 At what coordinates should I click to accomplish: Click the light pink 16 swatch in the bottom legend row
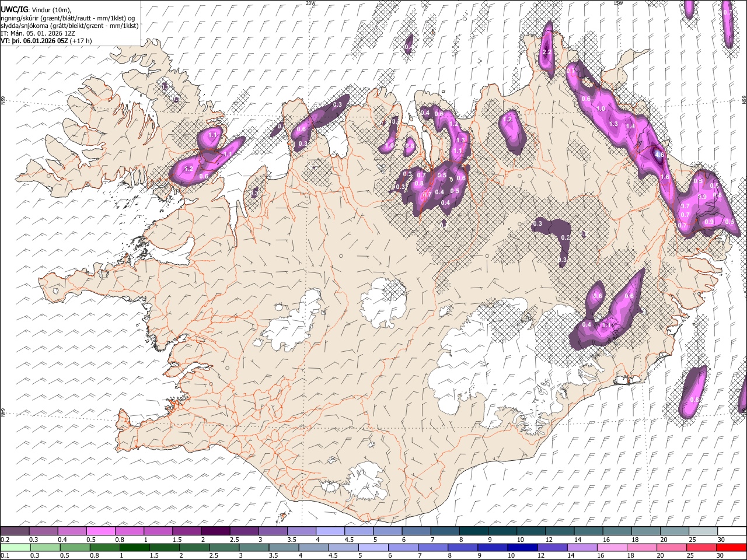tap(612, 547)
